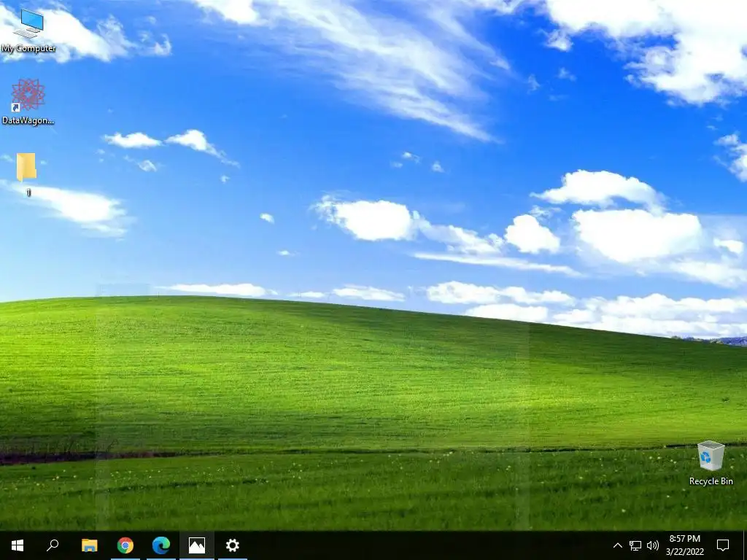
Task: Open the Action Center notifications icon
Action: [x=723, y=545]
